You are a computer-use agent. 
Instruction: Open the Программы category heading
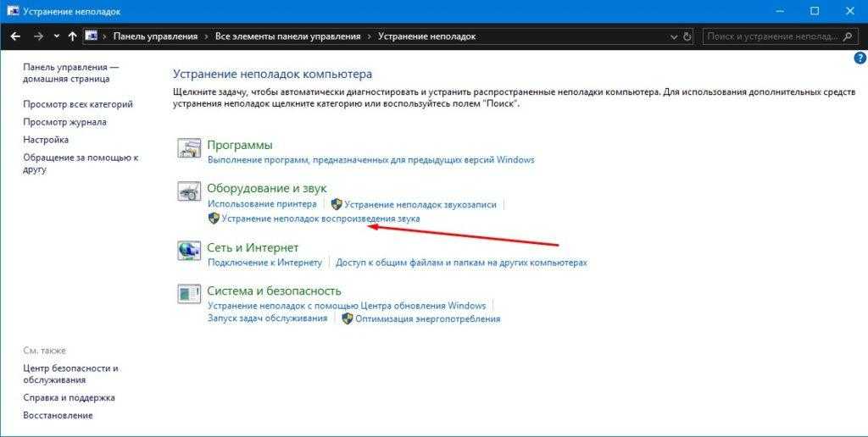240,145
